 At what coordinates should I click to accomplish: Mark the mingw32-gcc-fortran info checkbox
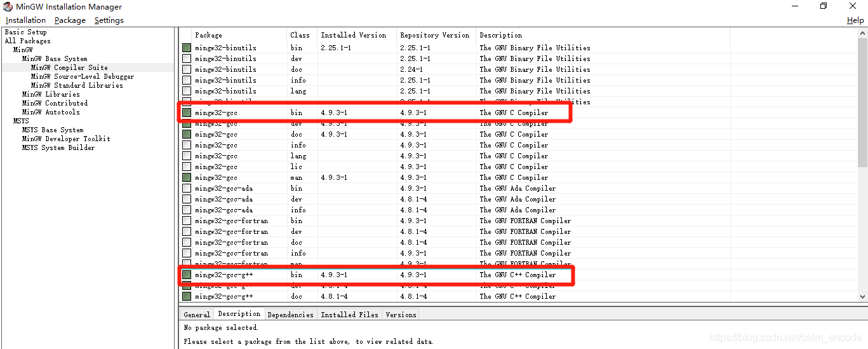[187, 253]
